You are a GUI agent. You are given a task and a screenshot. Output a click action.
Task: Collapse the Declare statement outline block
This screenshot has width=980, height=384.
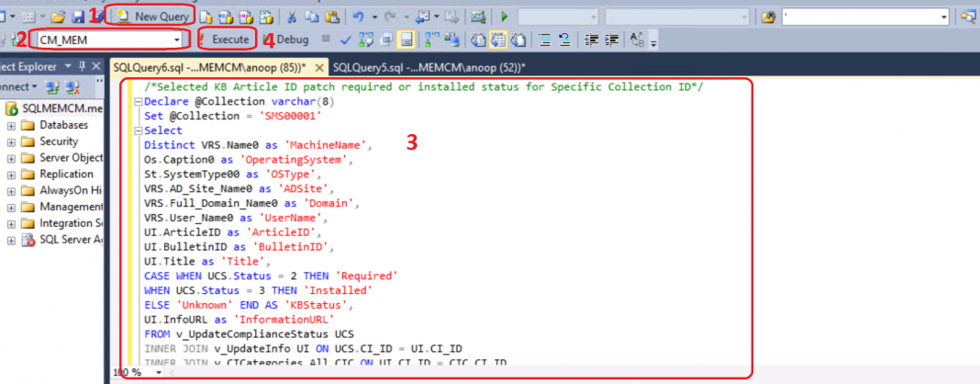point(139,102)
